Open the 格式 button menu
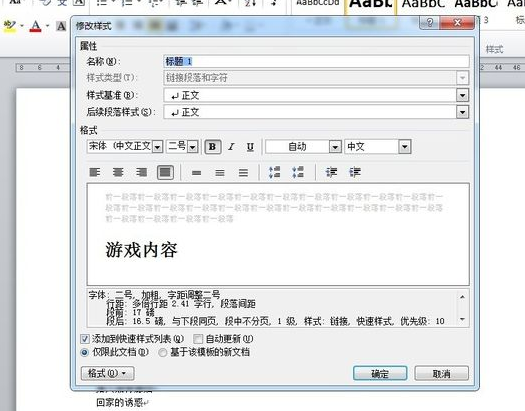 [107, 373]
